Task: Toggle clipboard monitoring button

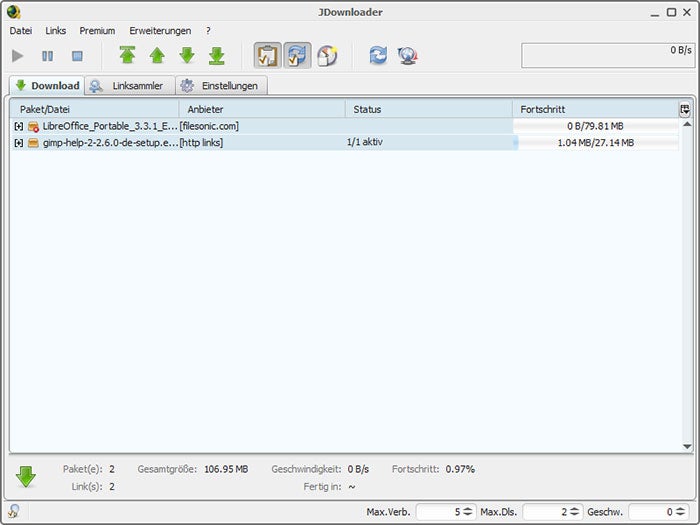Action: coord(267,55)
